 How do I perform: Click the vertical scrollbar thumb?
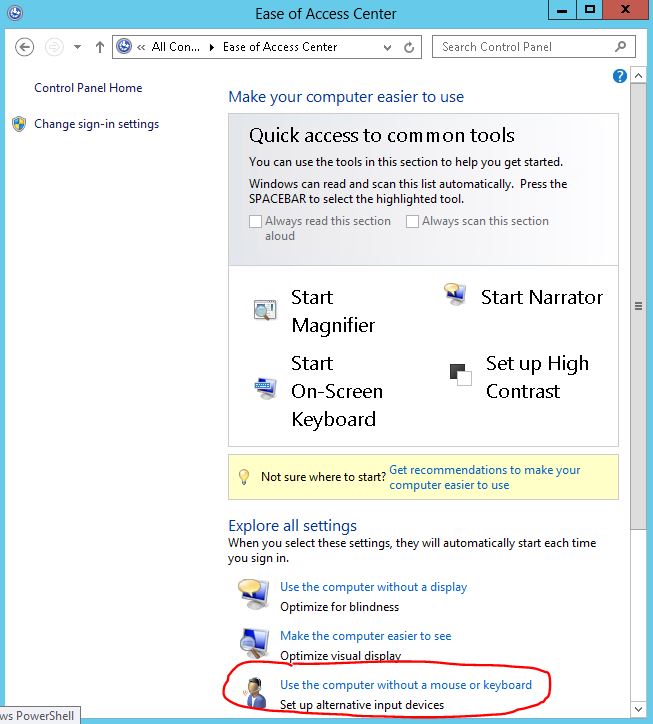point(638,306)
